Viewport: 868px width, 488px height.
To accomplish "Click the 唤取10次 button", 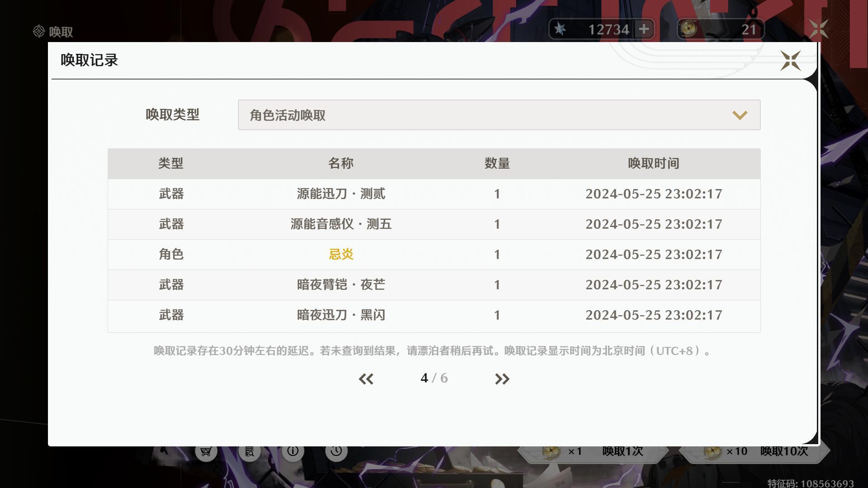I will [x=754, y=452].
